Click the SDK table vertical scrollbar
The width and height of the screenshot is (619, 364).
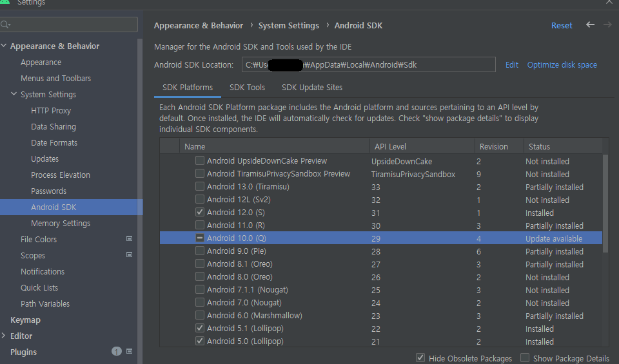(x=605, y=203)
